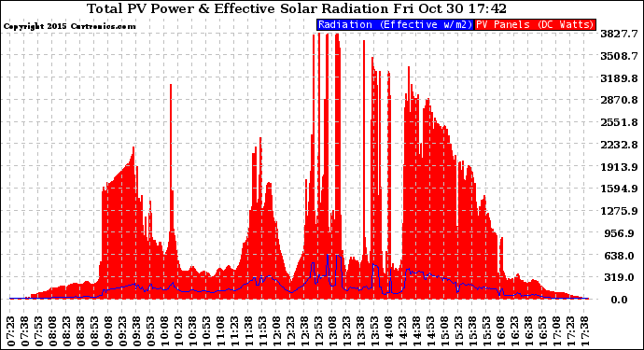This screenshot has width=644, height=350.
Task: Select the PV Panels (DC Watts) legend
Action: point(535,24)
